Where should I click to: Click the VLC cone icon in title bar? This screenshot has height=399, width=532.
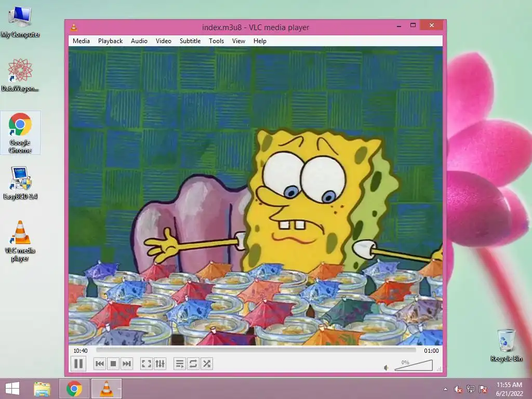(x=74, y=28)
